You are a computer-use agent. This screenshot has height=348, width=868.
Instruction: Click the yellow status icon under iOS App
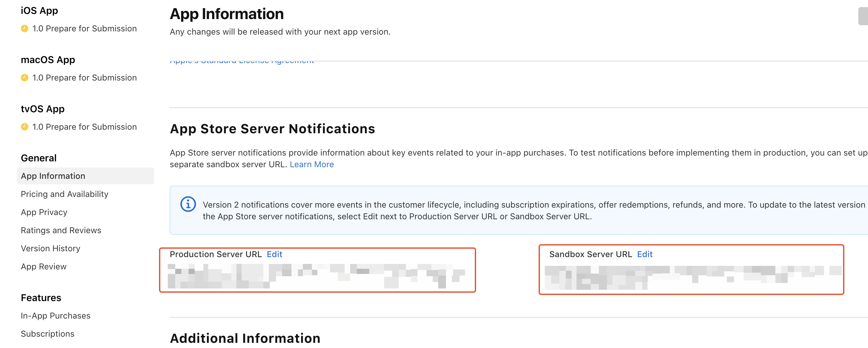[x=25, y=28]
